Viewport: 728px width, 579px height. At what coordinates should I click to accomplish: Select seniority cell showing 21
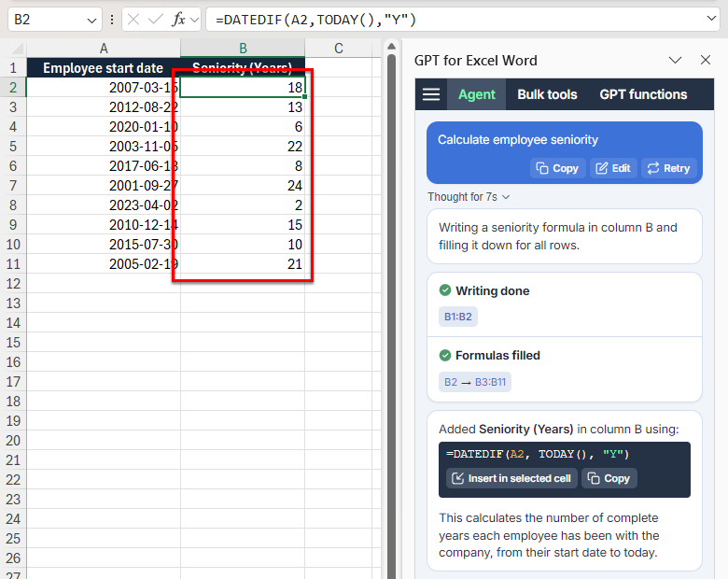tap(243, 264)
